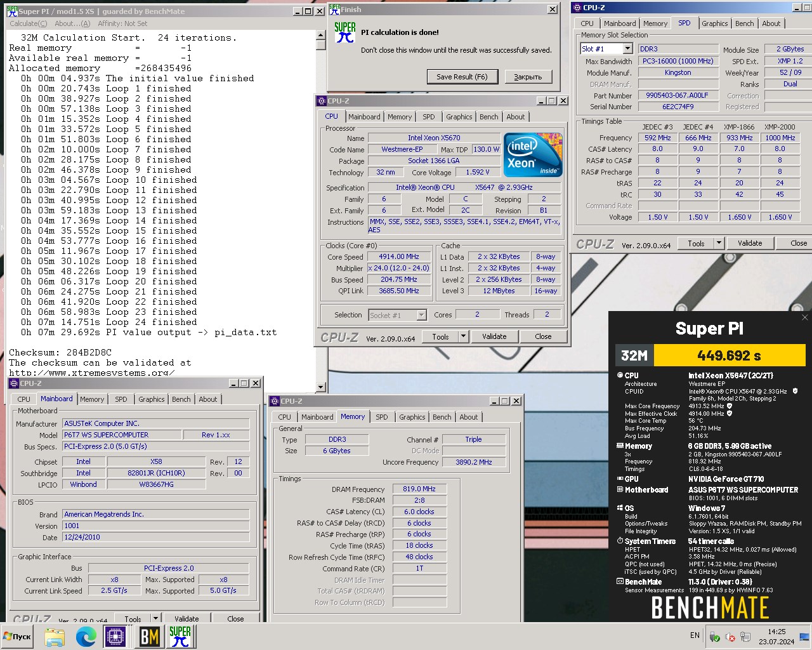Viewport: 812px width, 650px height.
Task: Click Affinity: Not Set label in Super PI
Action: [x=122, y=23]
